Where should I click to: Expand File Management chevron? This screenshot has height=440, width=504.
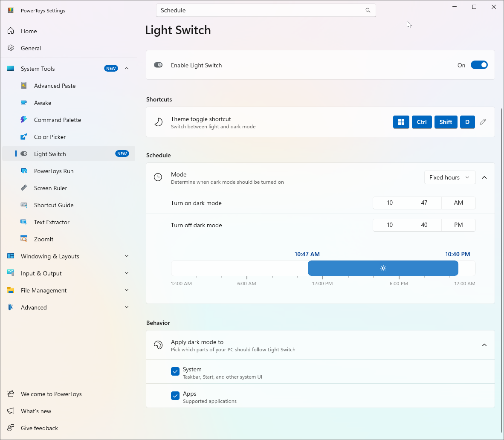(x=127, y=290)
